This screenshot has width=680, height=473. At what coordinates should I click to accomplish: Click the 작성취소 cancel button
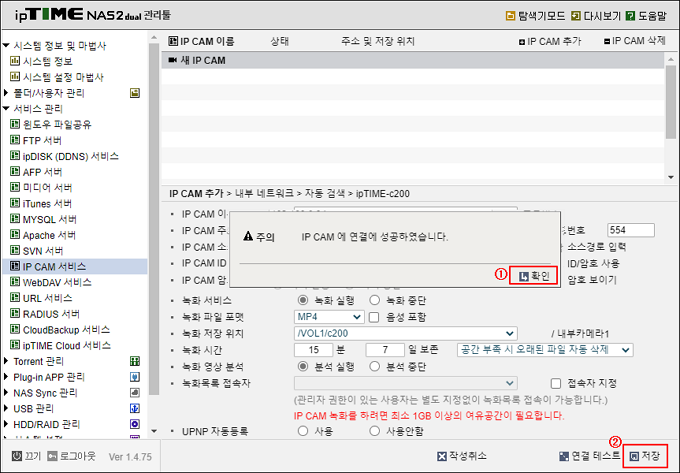point(462,456)
